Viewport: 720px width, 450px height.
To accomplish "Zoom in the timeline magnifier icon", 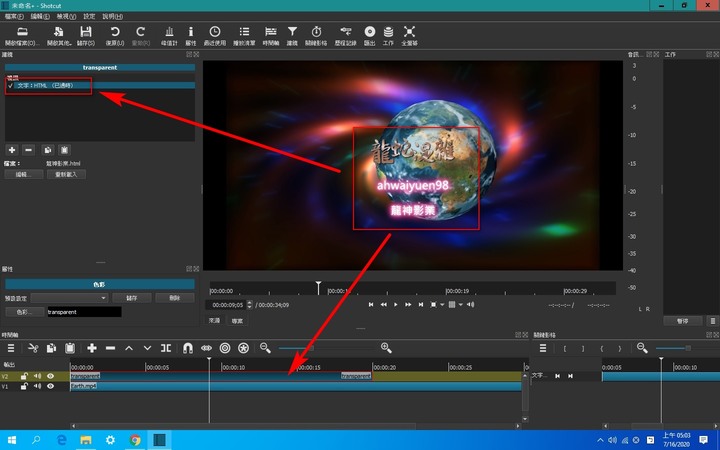I will click(386, 348).
